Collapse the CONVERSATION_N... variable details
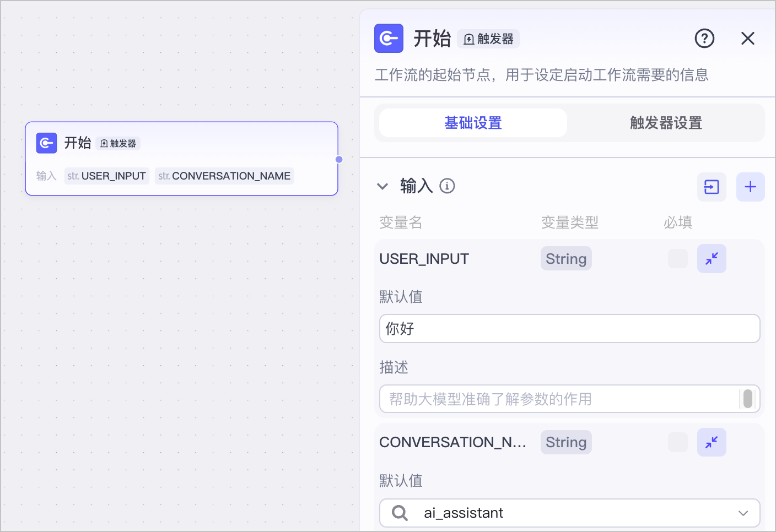This screenshot has width=776, height=532. click(712, 442)
